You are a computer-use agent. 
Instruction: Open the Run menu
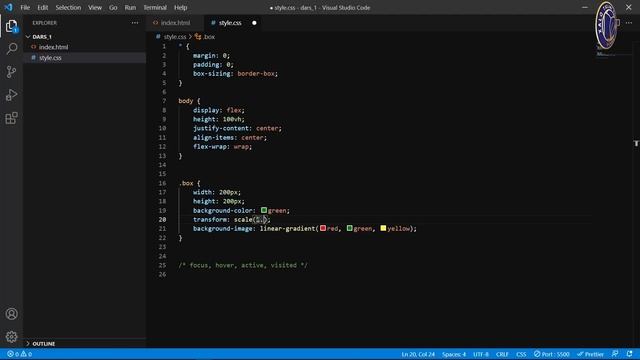(130, 7)
